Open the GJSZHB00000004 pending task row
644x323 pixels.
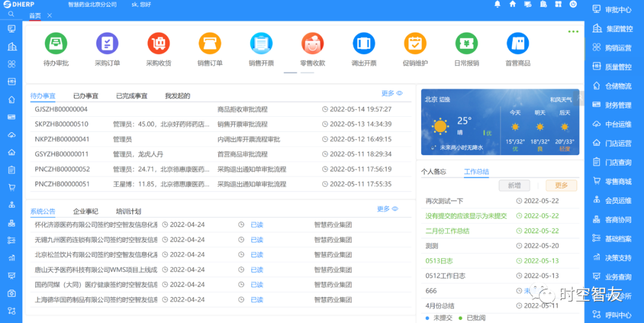tap(61, 110)
